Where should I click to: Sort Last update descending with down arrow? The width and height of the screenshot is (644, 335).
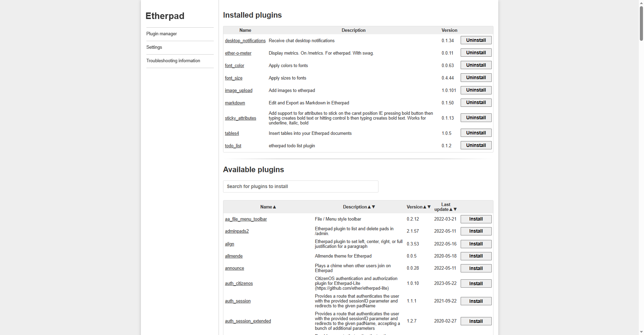coord(455,210)
